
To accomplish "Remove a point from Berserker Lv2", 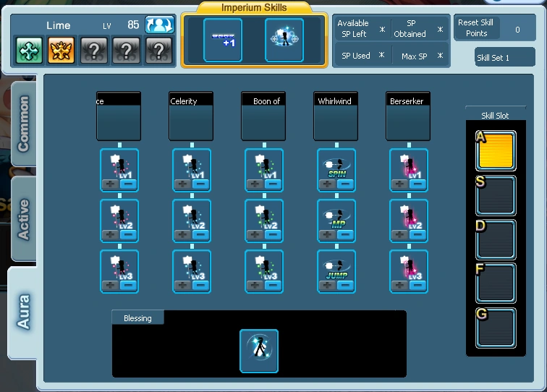I will [x=417, y=235].
